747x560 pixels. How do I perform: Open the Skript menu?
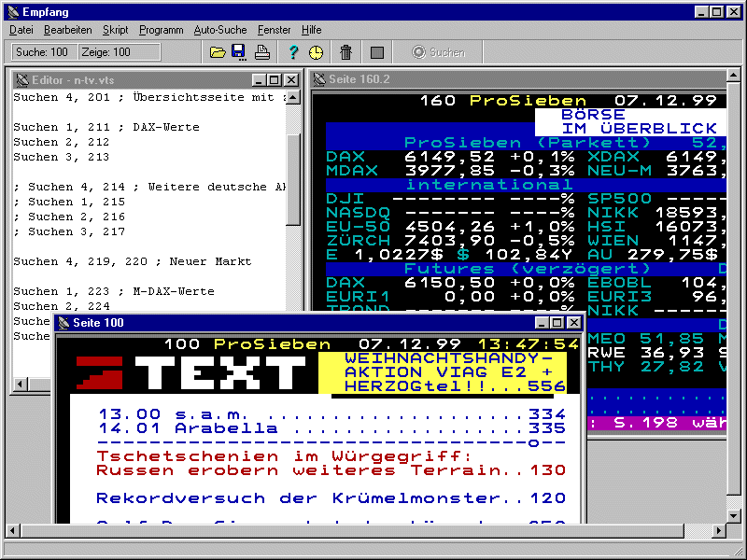click(x=115, y=30)
